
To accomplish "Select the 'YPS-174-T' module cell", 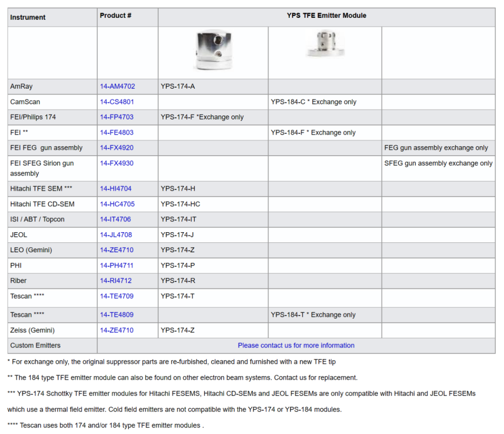I will [x=213, y=298].
